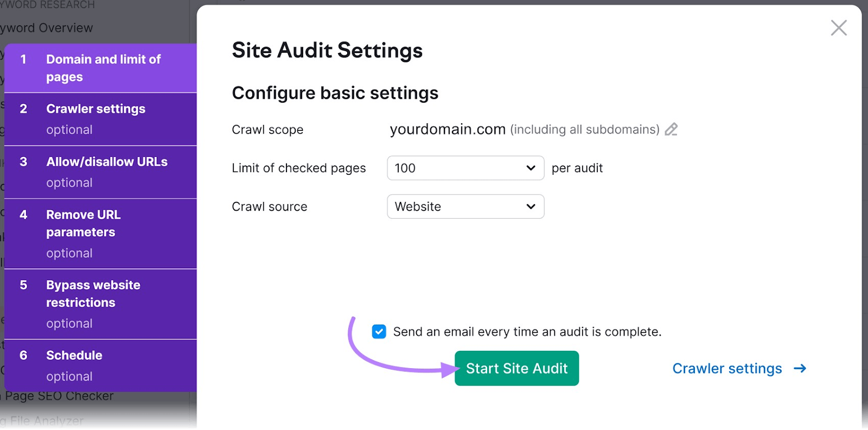Open step 4 Remove URL parameters
Screen dimensions: 868x430
click(100, 234)
